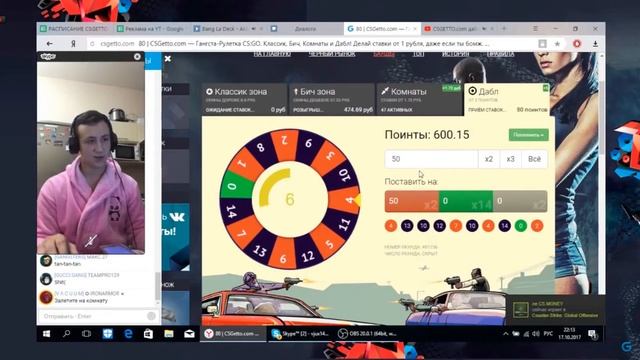Bet everything with the Всё button
This screenshot has height=360, width=640.
pyautogui.click(x=534, y=159)
